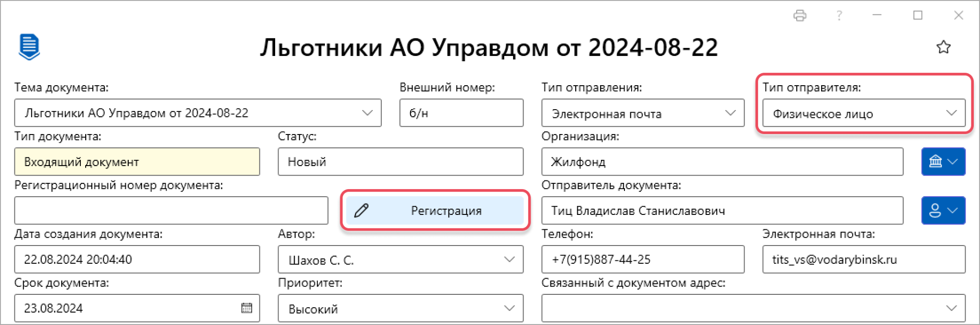
Task: Click into the Внешний номер field
Action: click(x=461, y=113)
